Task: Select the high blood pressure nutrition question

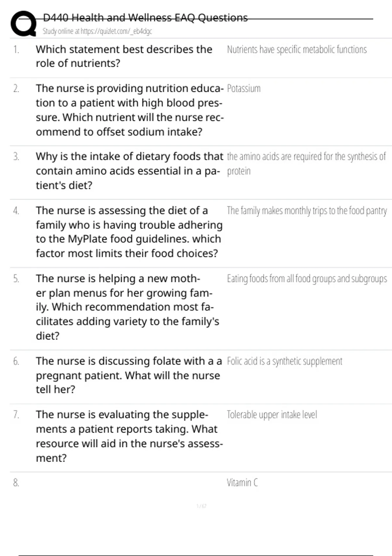Action: point(130,110)
